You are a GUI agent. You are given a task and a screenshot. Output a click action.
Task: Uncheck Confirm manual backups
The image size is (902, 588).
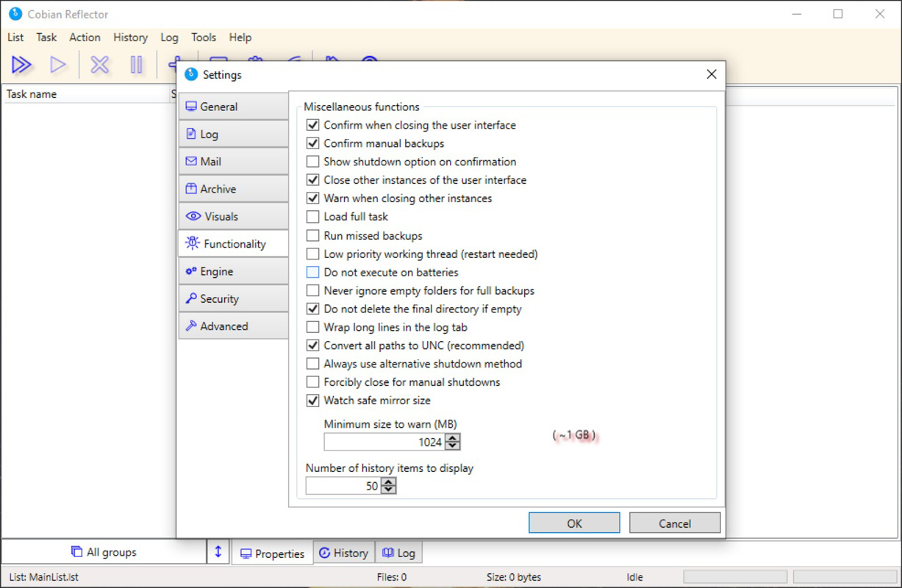click(x=313, y=143)
